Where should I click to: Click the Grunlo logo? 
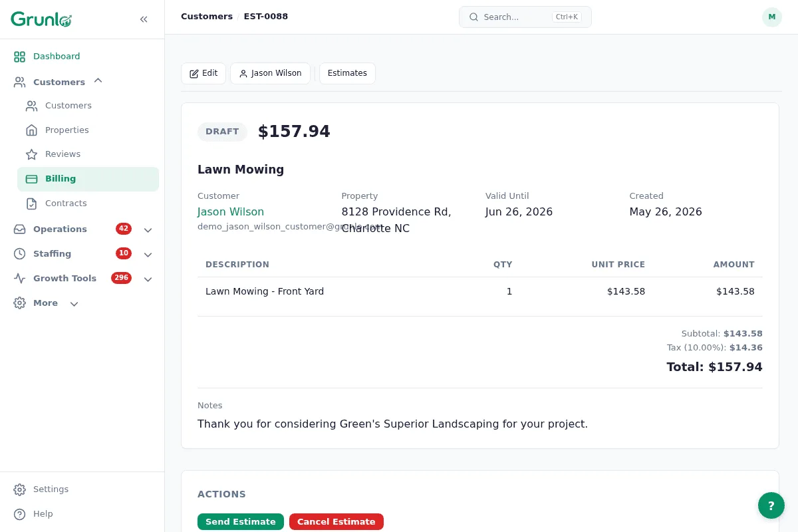[x=41, y=19]
